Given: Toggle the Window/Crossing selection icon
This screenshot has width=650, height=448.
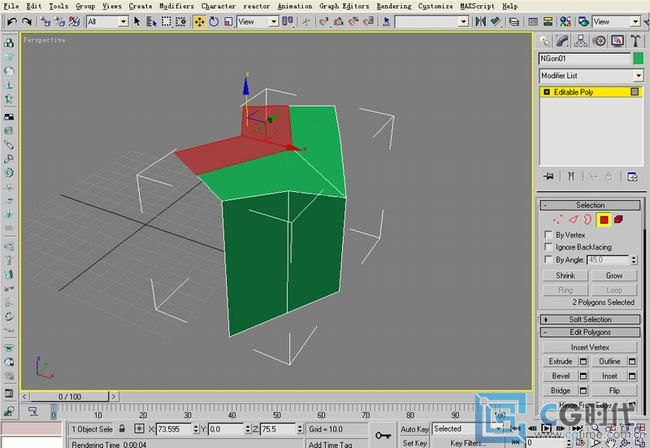Looking at the screenshot, I should [x=181, y=21].
